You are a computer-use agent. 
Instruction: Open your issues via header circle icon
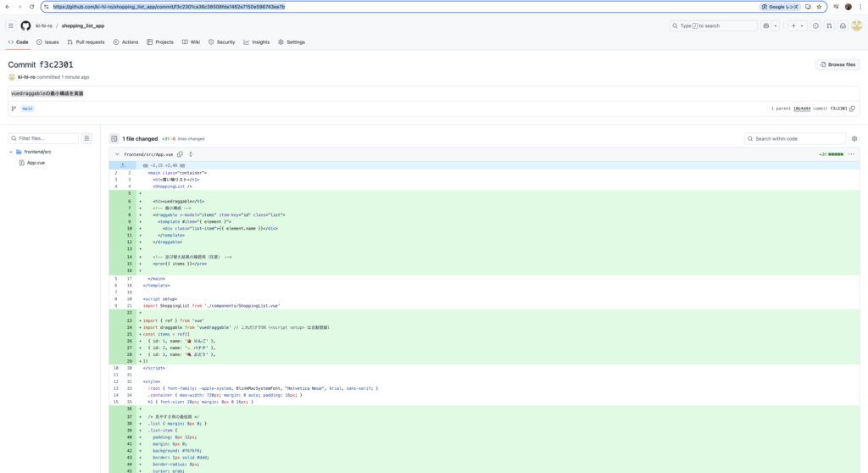pos(815,25)
